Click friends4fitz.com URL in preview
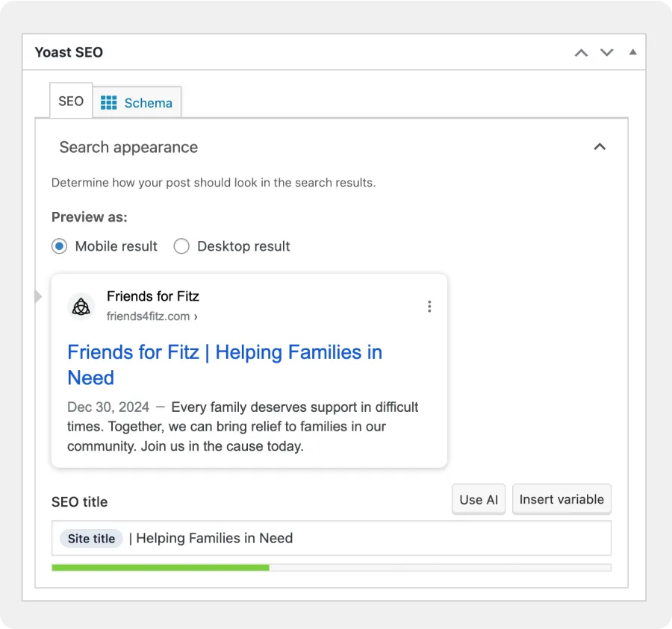The width and height of the screenshot is (672, 629). [152, 316]
